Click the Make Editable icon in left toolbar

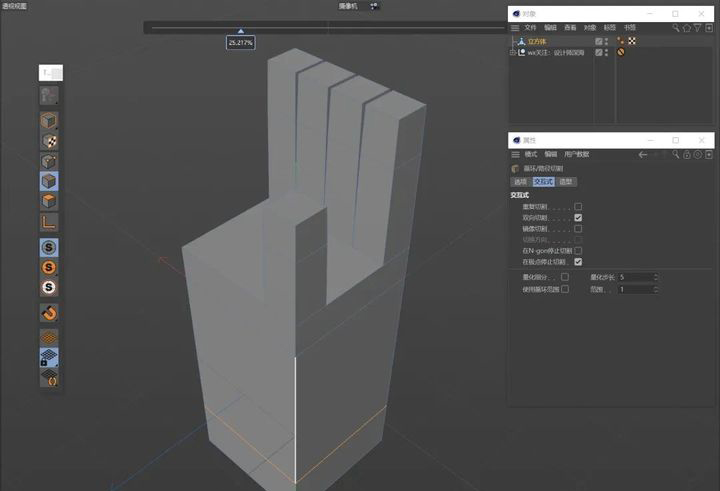coord(49,96)
